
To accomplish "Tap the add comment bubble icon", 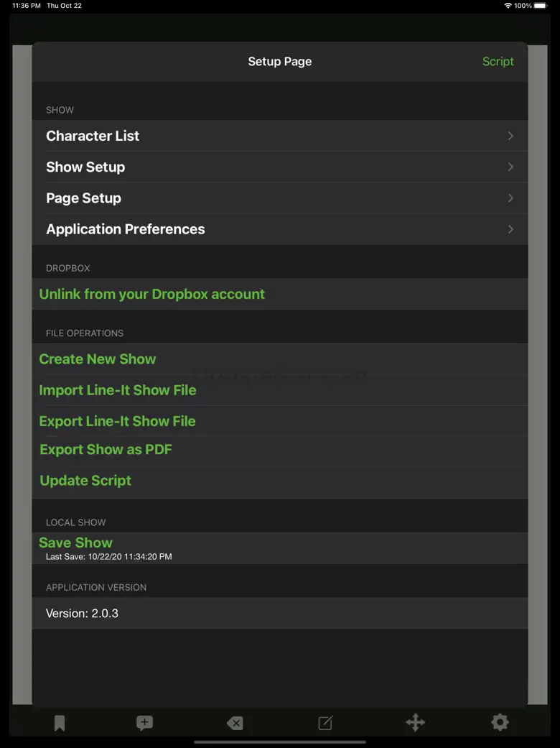I will 144,723.
